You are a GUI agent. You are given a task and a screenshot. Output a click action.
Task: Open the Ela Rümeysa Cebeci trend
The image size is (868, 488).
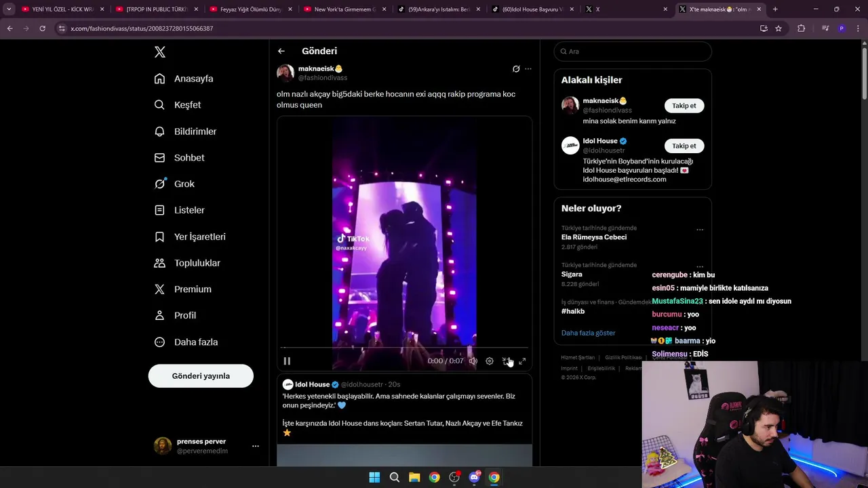594,237
